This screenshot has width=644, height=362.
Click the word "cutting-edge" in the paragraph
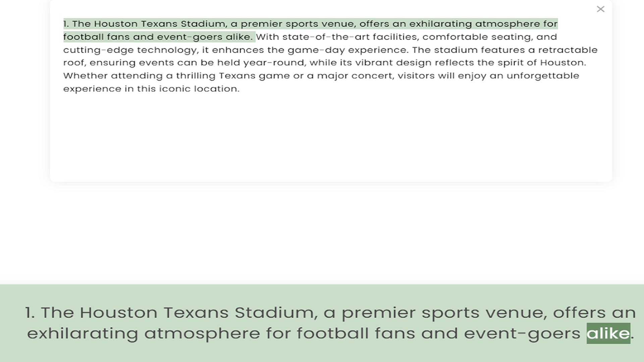[98, 50]
